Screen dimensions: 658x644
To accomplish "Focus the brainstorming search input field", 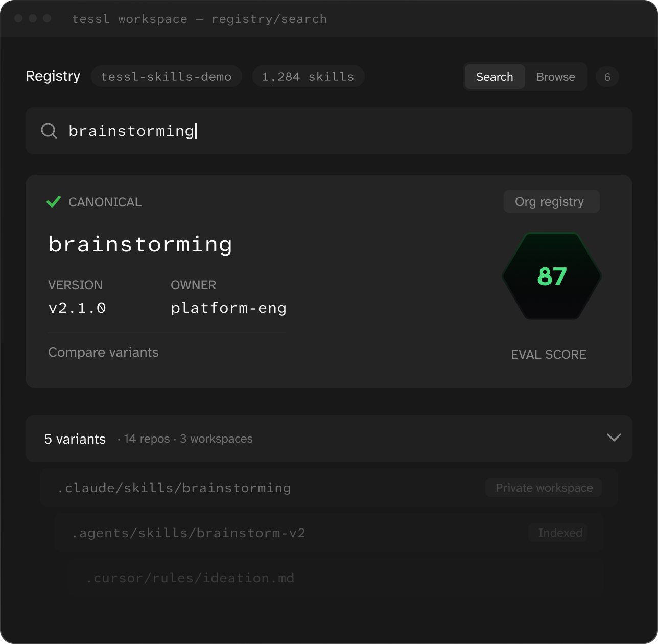I will 329,131.
